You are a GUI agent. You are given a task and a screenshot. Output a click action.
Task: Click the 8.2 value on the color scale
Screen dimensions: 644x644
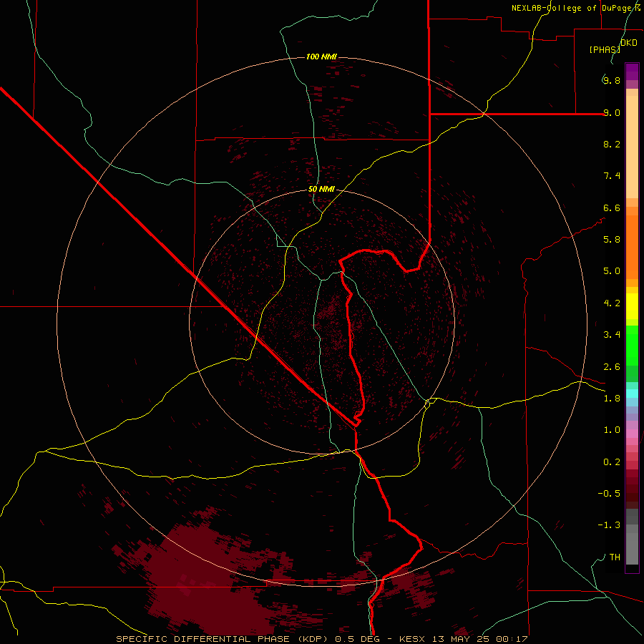(612, 144)
